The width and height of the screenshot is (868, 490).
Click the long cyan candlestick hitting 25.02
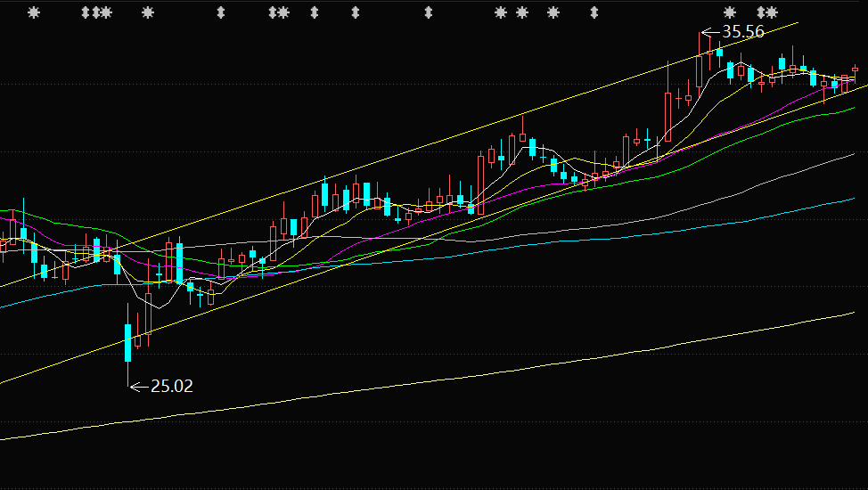tap(127, 343)
